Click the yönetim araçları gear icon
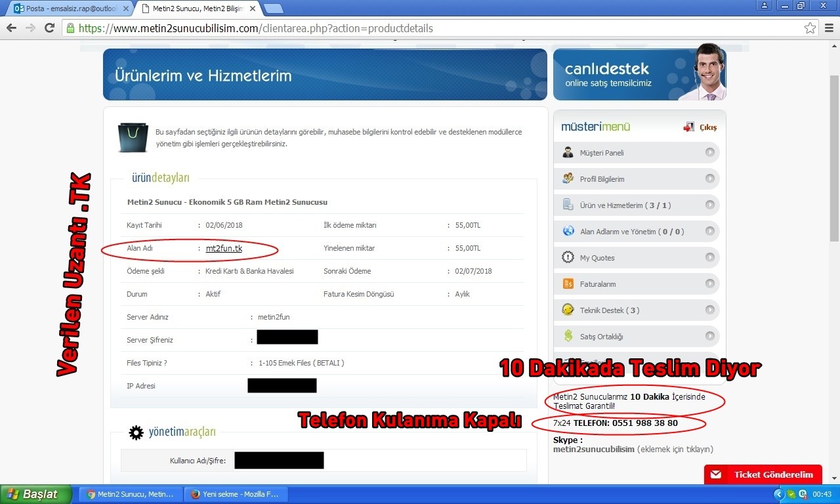Image resolution: width=840 pixels, height=504 pixels. [x=136, y=432]
